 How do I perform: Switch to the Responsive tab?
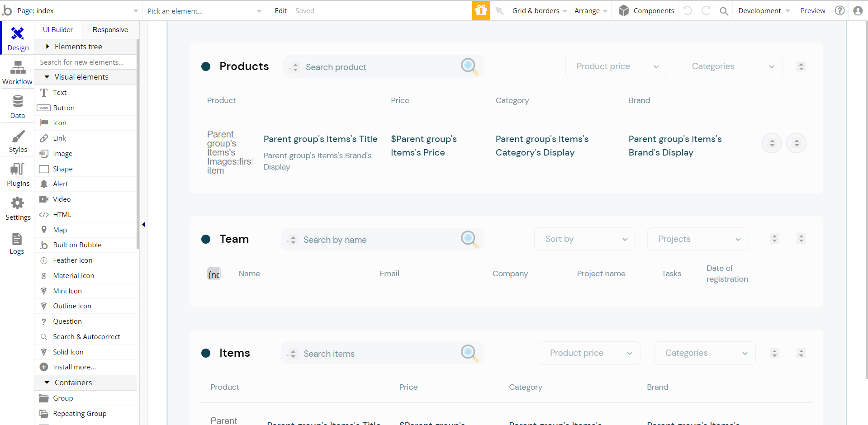coord(110,30)
